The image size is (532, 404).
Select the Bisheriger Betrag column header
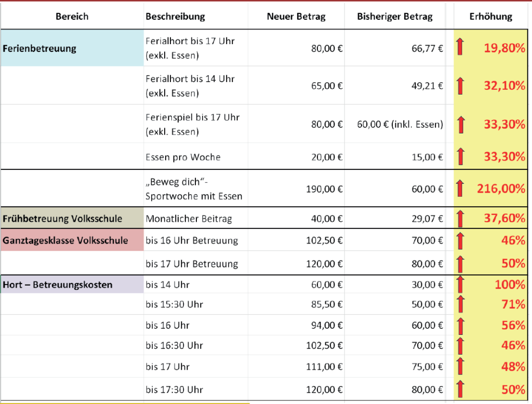(395, 17)
